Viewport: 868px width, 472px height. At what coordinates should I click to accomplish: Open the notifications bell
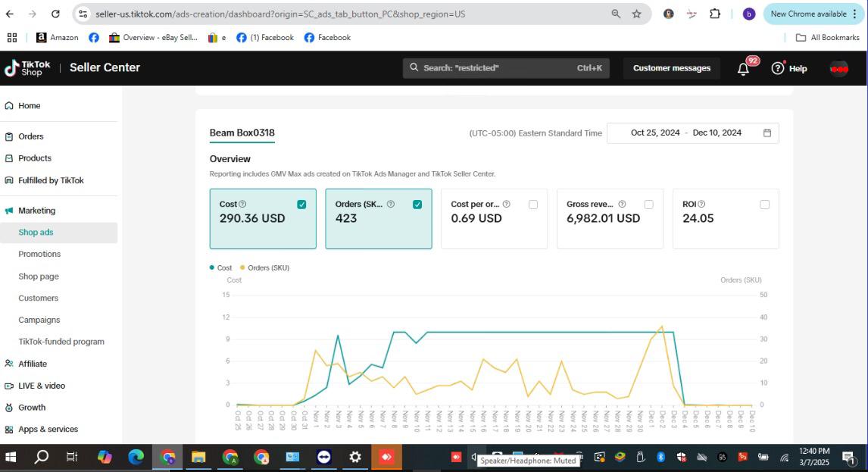click(x=743, y=69)
